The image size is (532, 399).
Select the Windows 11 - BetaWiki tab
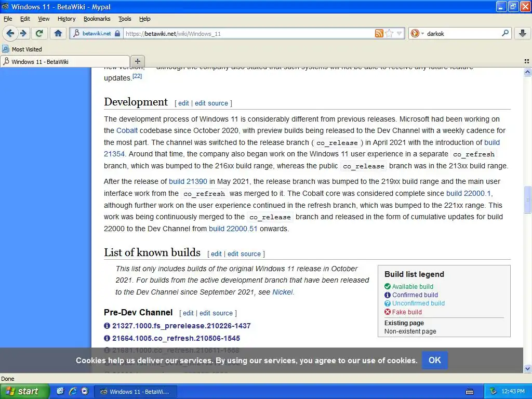[x=65, y=61]
